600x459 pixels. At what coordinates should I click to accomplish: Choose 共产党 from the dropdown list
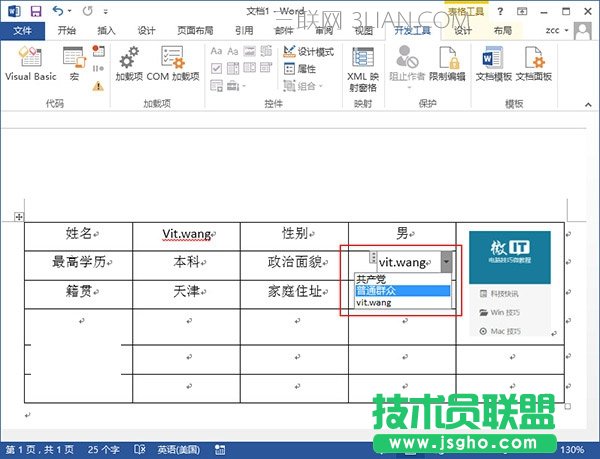point(403,279)
